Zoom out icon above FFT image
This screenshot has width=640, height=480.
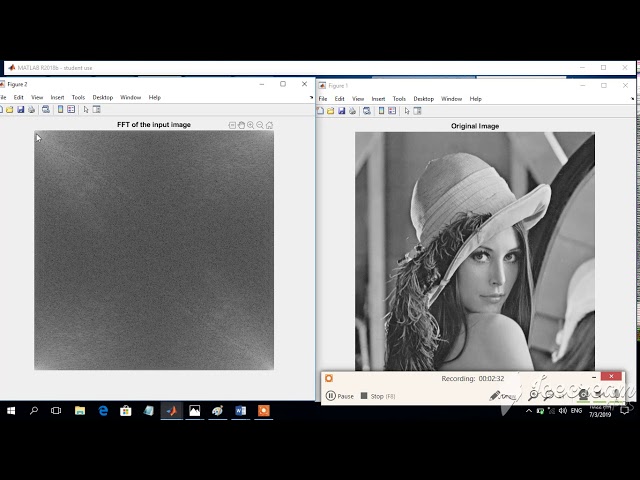point(260,125)
